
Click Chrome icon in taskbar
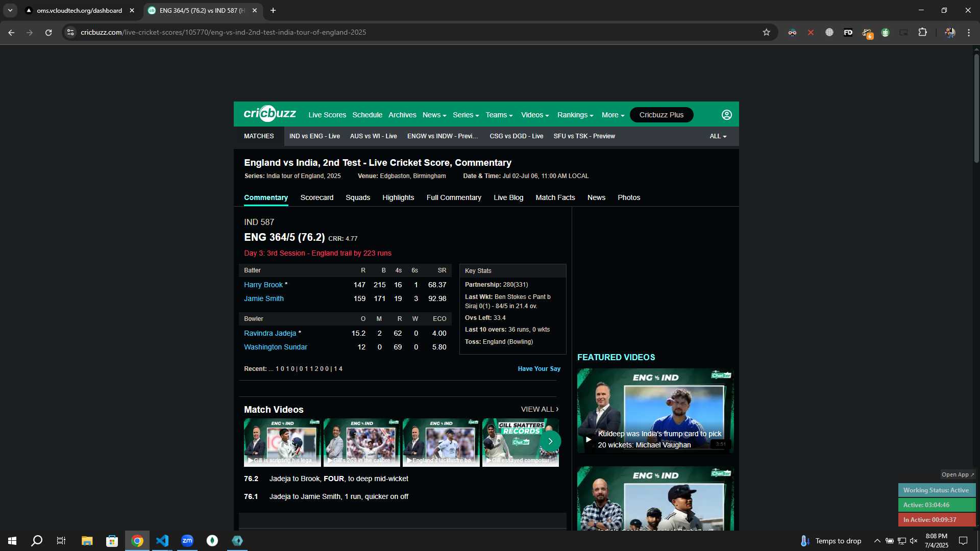[137, 541]
